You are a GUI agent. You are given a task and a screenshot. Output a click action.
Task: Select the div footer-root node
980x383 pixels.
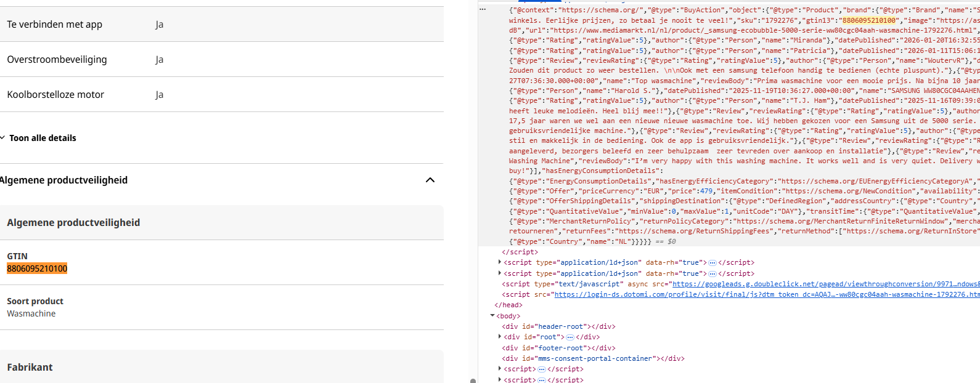pos(558,348)
